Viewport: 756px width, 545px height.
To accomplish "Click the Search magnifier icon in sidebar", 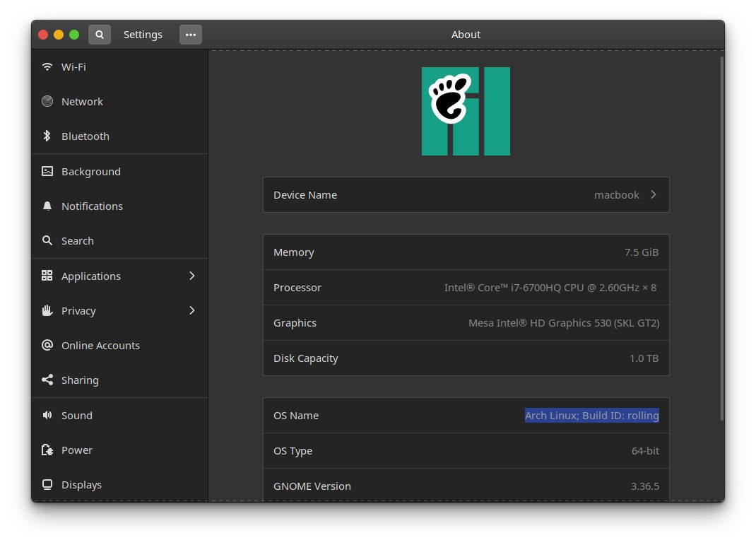I will click(47, 240).
